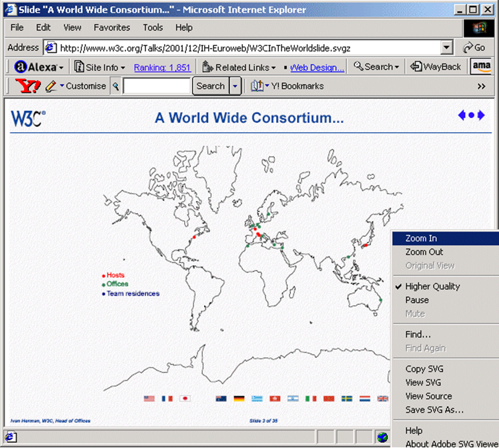Expand the Site Info dropdown
This screenshot has height=448, width=499.
123,68
